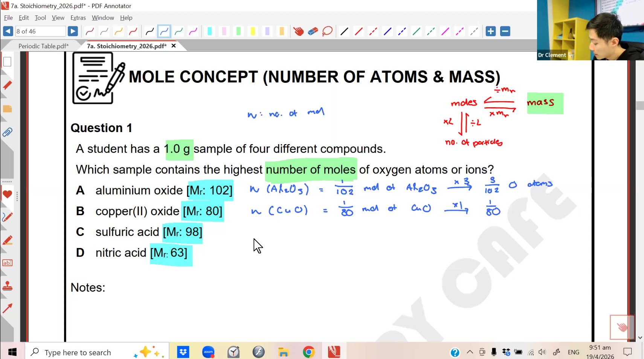Screen dimensions: 644x359
Task: Click the red hand button in page corner
Action: (622, 327)
